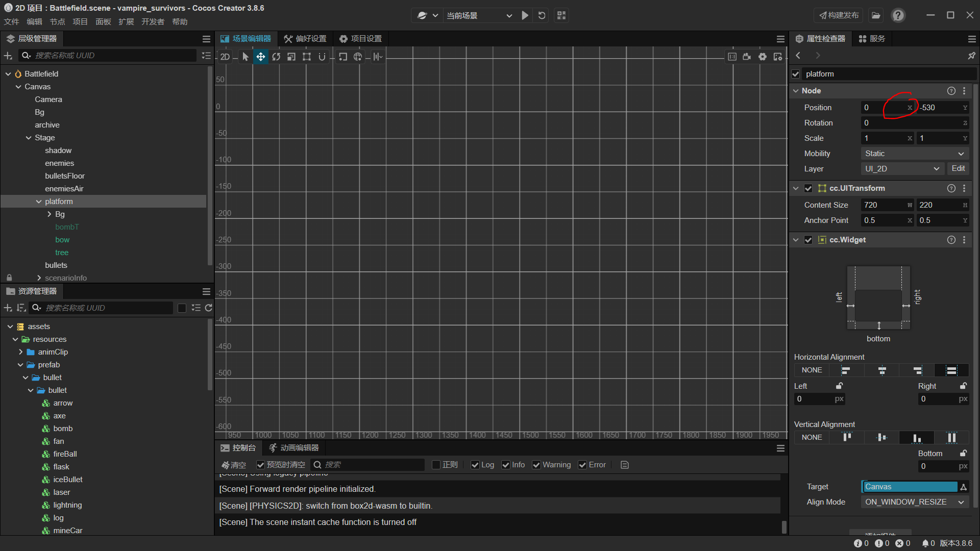The width and height of the screenshot is (980, 551).
Task: Collapse the Stage node in hierarchy
Action: pos(29,138)
